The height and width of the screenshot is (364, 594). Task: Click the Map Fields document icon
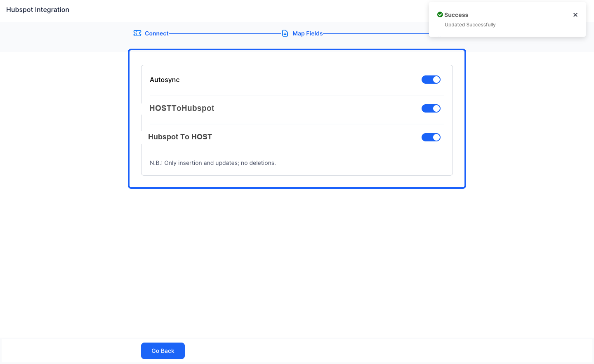coord(285,33)
